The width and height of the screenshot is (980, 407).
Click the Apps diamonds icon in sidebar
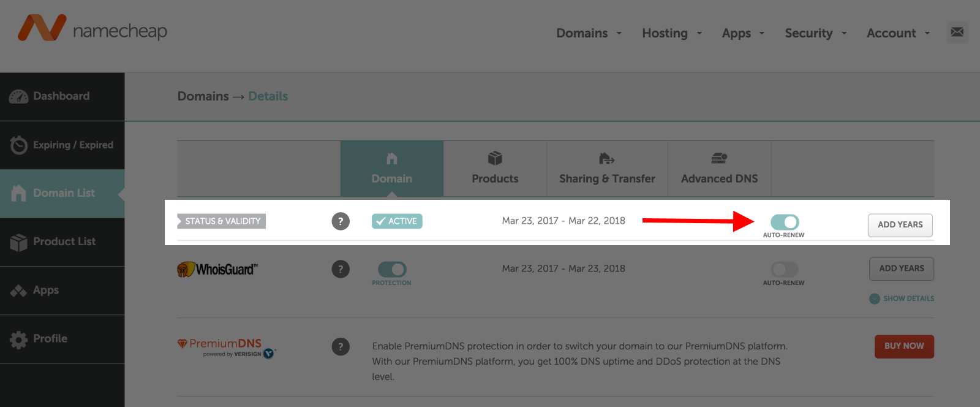(18, 291)
